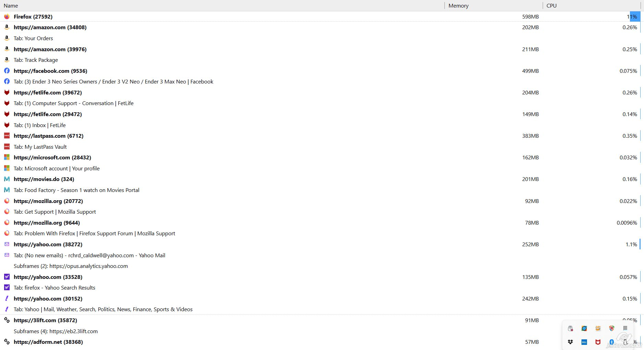The image size is (644, 350).
Task: Click the link icon beside https://3lift.com (35872)
Action: (x=7, y=320)
